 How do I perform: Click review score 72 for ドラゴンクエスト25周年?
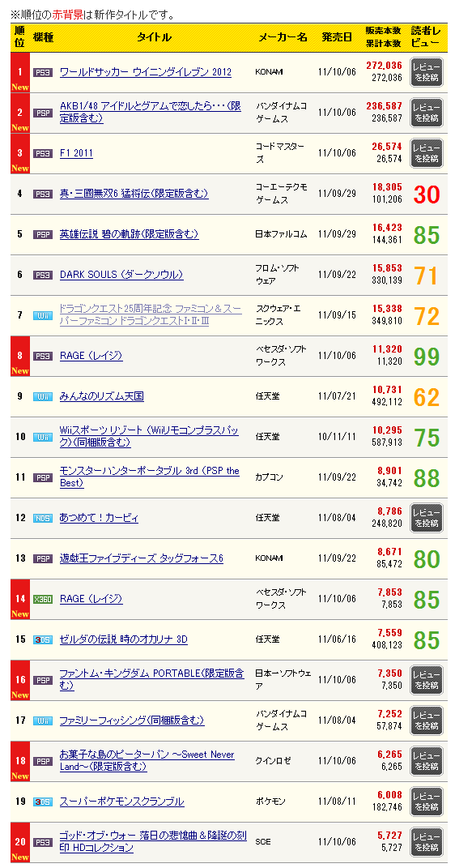(x=426, y=315)
